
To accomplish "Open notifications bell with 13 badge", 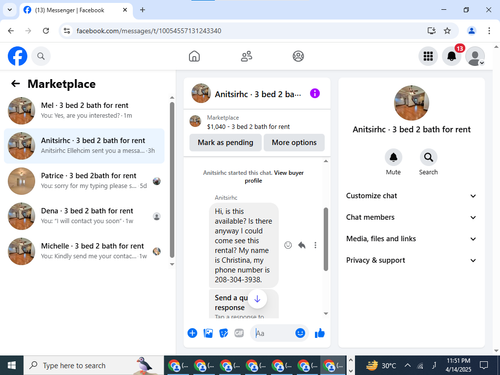I will tap(451, 56).
